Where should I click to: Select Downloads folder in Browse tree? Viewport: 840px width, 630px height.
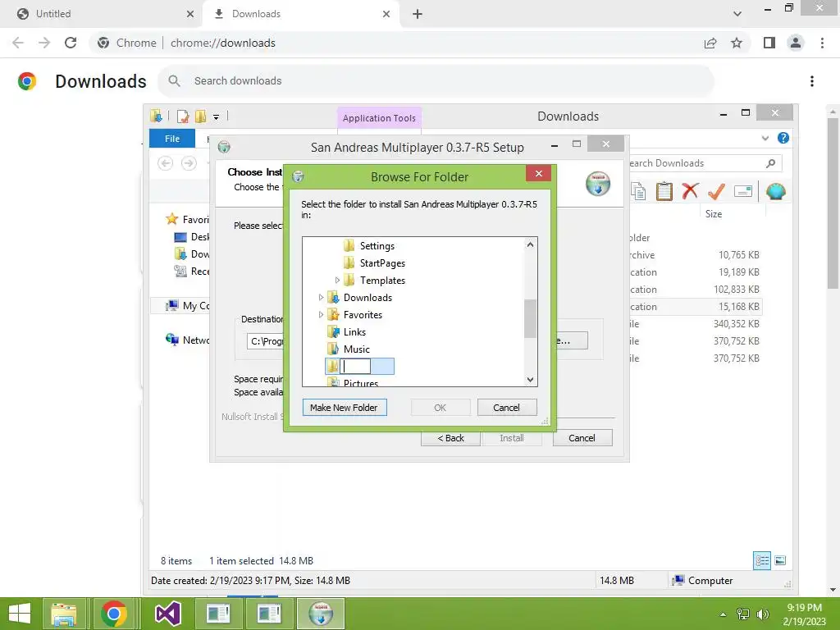point(367,297)
